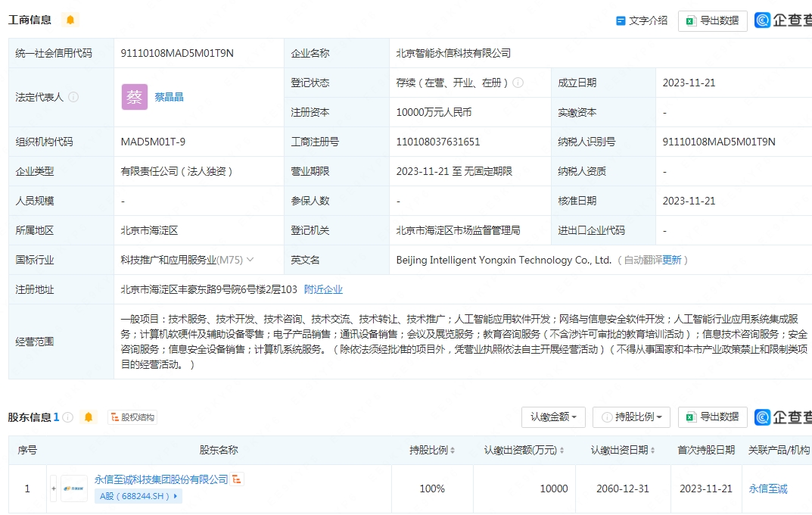Export the 工商信息 data with 导出数据
The width and height of the screenshot is (812, 515).
[x=713, y=20]
